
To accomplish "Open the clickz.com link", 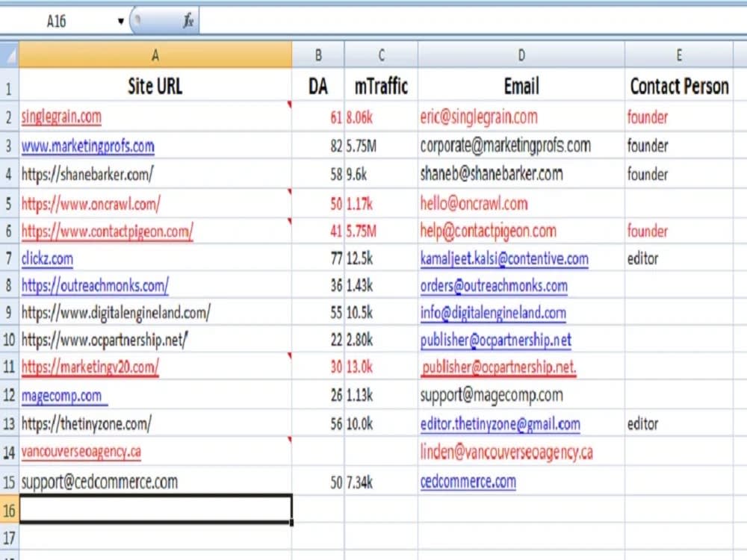I will coord(47,258).
